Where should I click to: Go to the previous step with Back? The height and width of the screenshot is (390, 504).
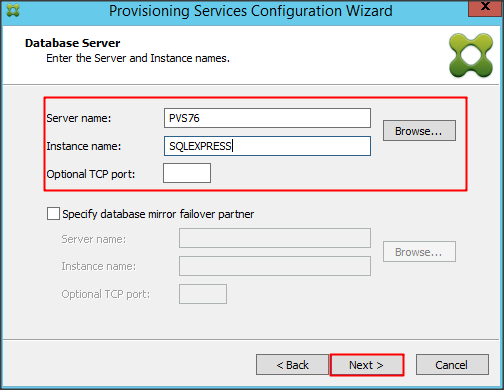[x=292, y=365]
